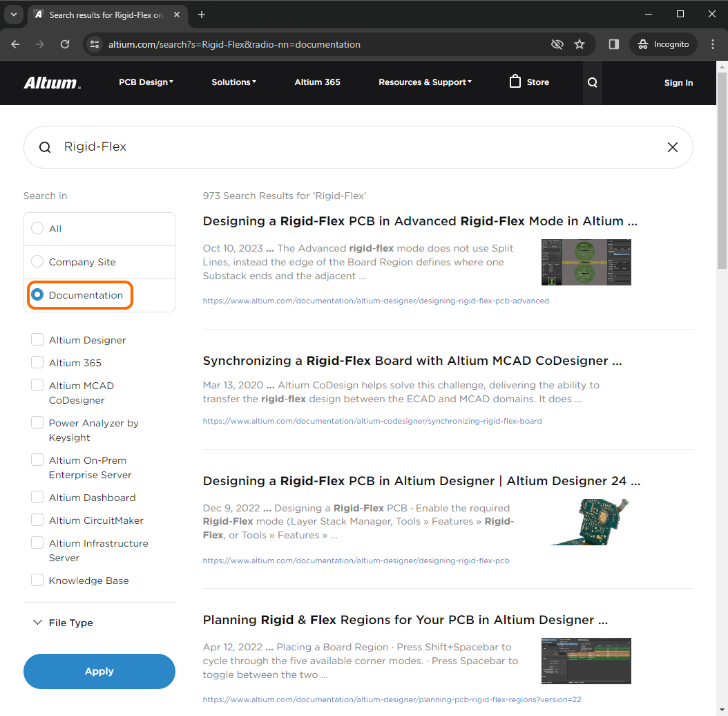Viewport: 728px width, 716px height.
Task: Select the Company Site radio button
Action: tap(37, 261)
